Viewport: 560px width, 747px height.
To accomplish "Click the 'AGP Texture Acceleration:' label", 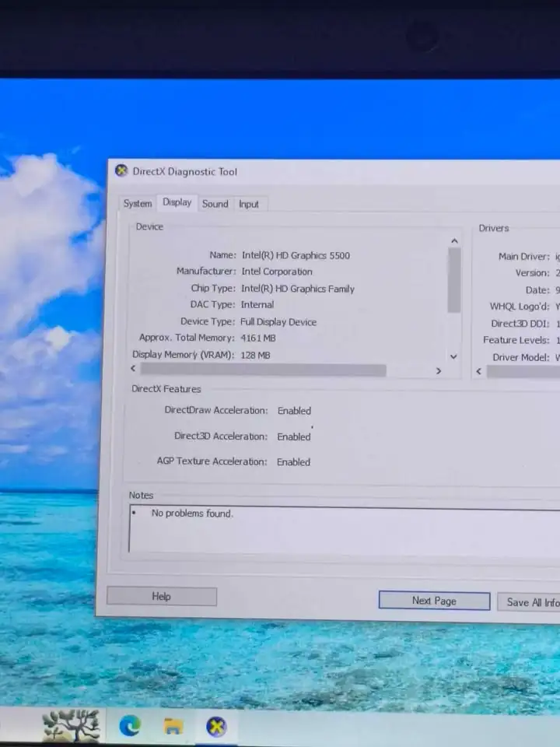I will 212,461.
